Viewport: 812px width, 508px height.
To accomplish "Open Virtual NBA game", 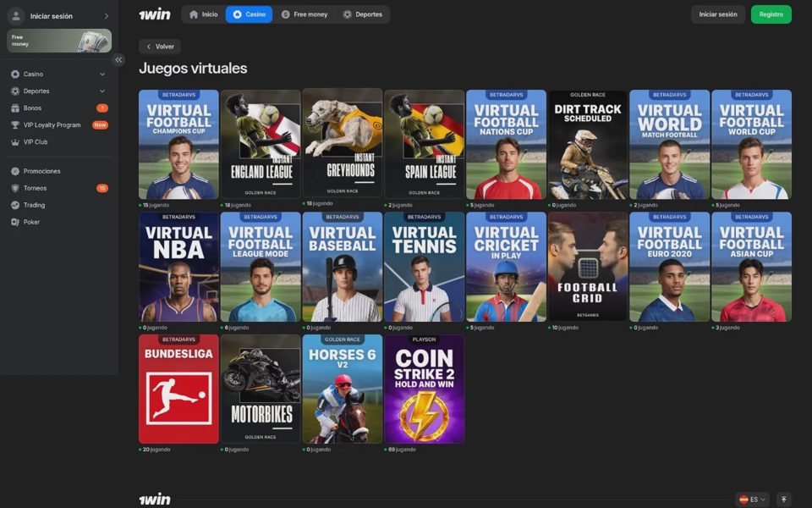I will pos(178,267).
